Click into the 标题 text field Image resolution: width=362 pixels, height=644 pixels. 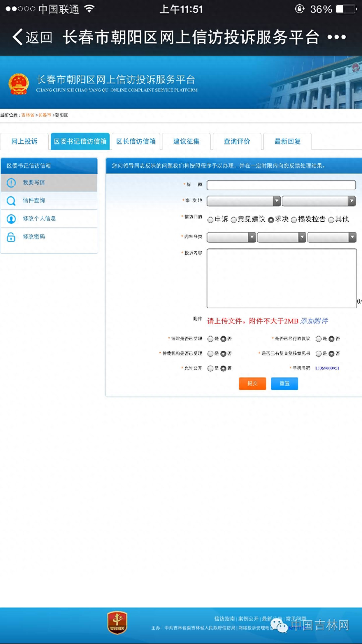point(281,185)
